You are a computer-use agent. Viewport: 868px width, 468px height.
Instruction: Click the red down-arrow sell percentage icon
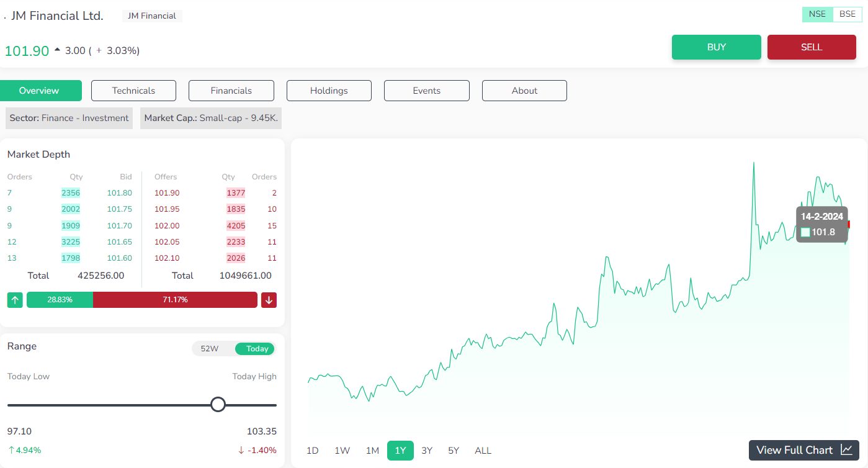[269, 300]
